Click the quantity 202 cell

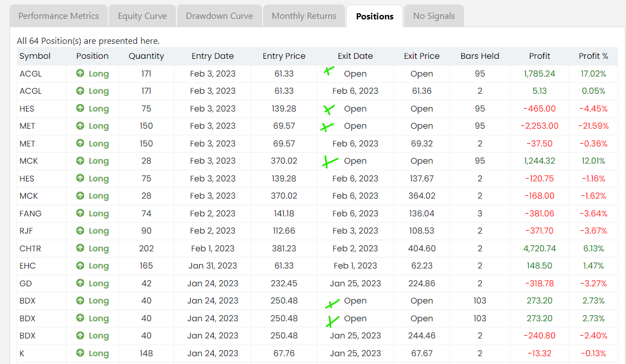pyautogui.click(x=146, y=248)
